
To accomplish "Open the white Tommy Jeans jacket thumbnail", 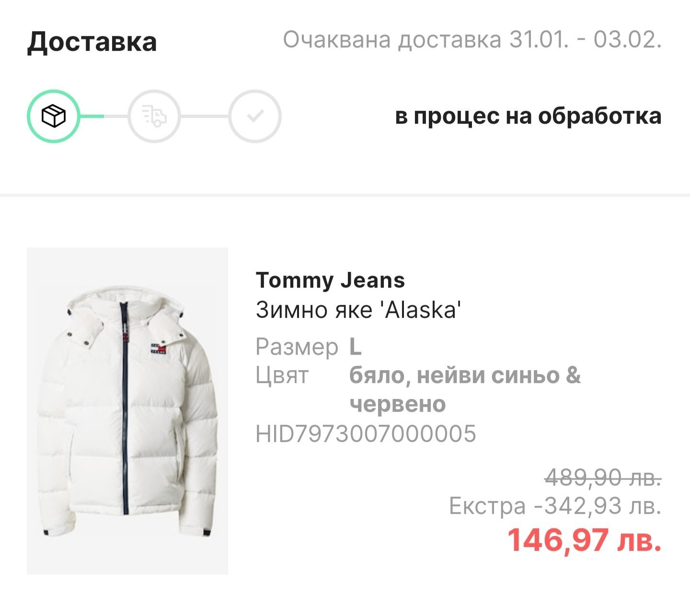I will click(127, 411).
